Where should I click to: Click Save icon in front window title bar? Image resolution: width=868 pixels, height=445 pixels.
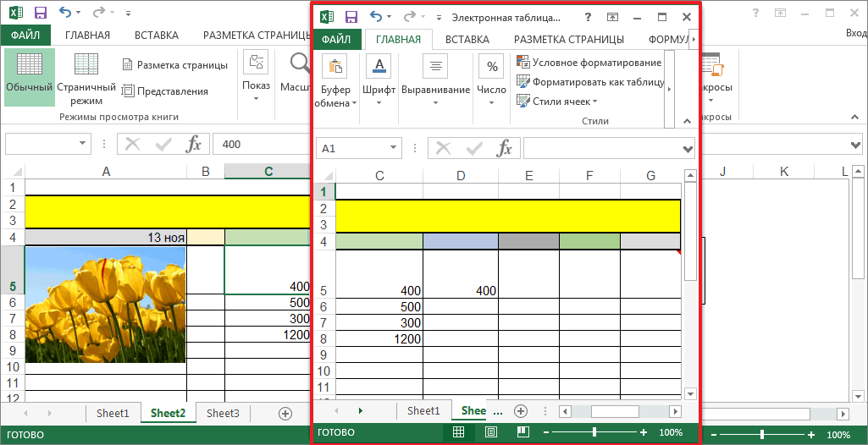(x=351, y=17)
